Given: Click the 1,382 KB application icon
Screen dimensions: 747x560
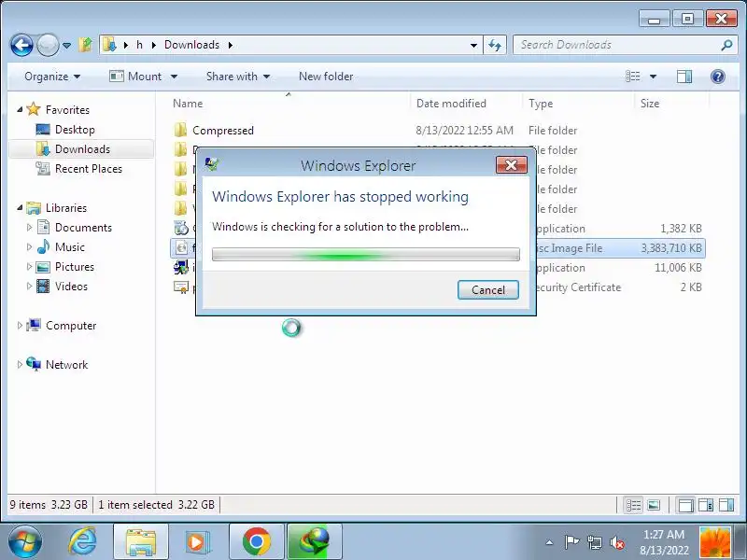Looking at the screenshot, I should click(181, 228).
